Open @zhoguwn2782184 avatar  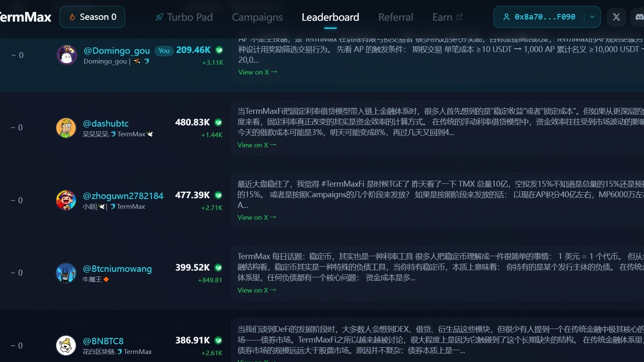point(66,200)
